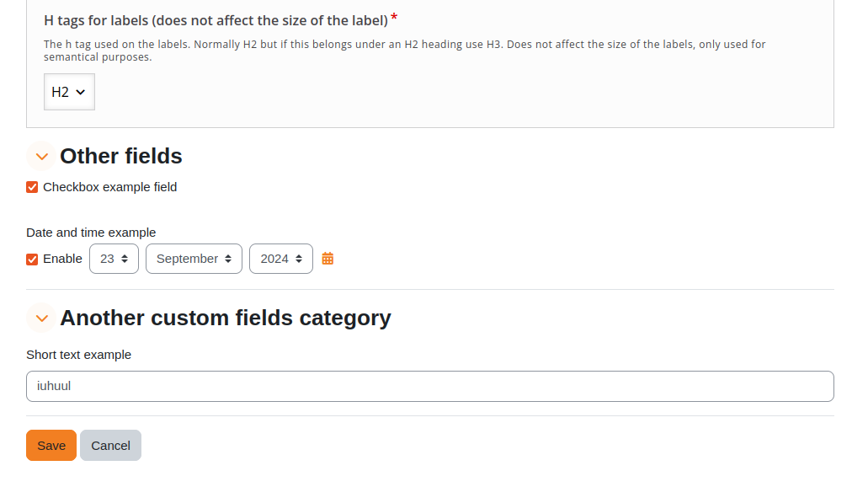
Task: Click the Date and time example label
Action: (91, 233)
